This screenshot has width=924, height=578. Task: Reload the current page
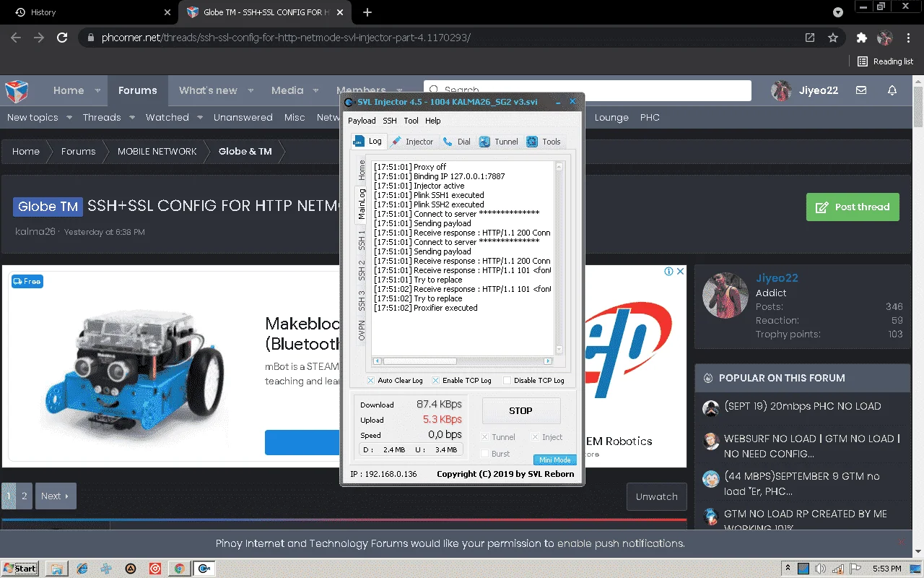coord(62,38)
